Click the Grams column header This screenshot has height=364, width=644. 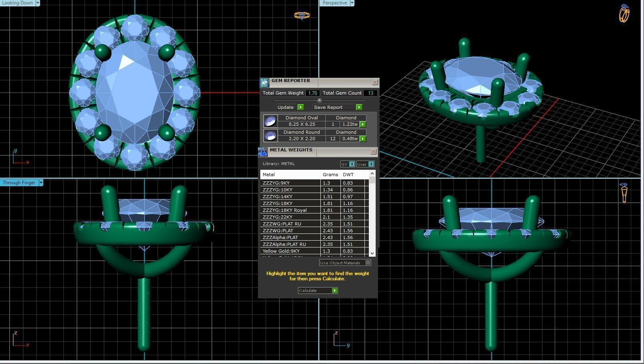pos(330,175)
